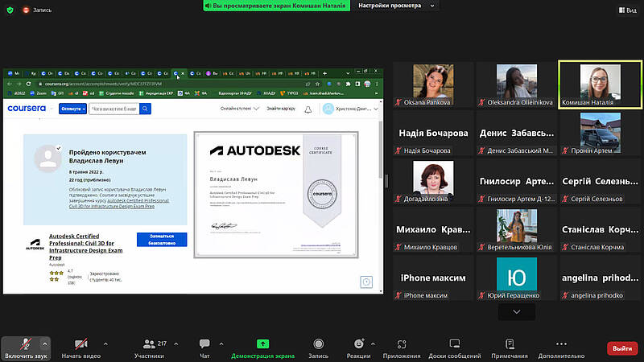
Task: Open Реакции reactions menu
Action: tap(358, 348)
